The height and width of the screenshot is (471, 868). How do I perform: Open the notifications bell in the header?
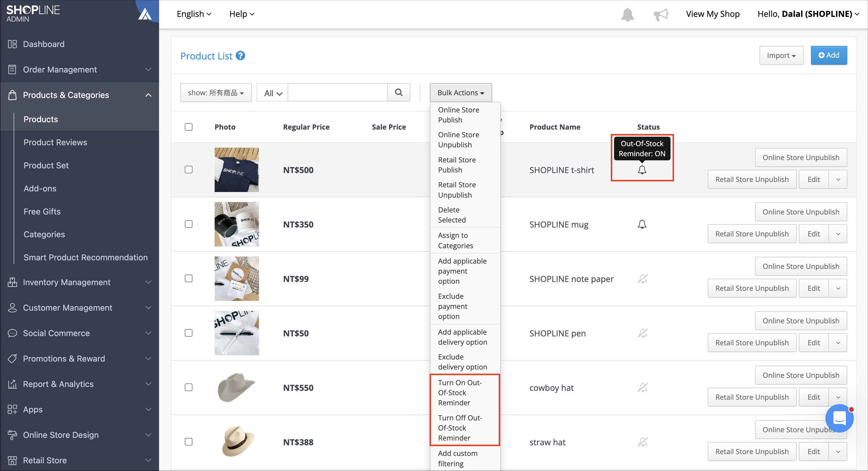click(627, 14)
